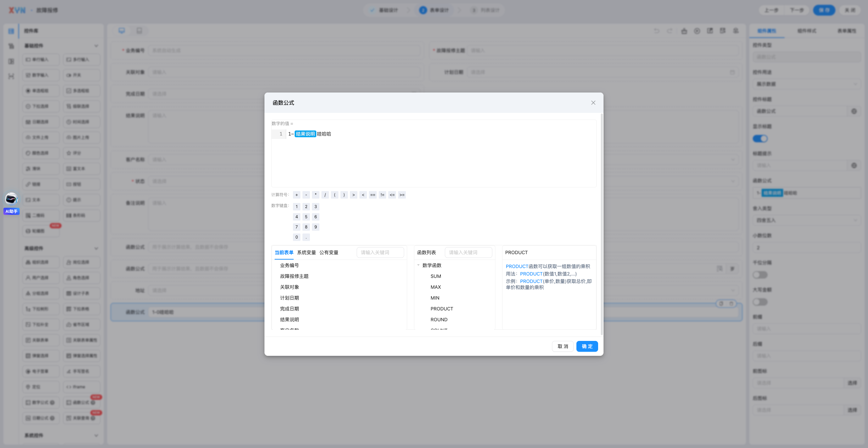Click the 取消 button
The height and width of the screenshot is (448, 868).
click(563, 346)
